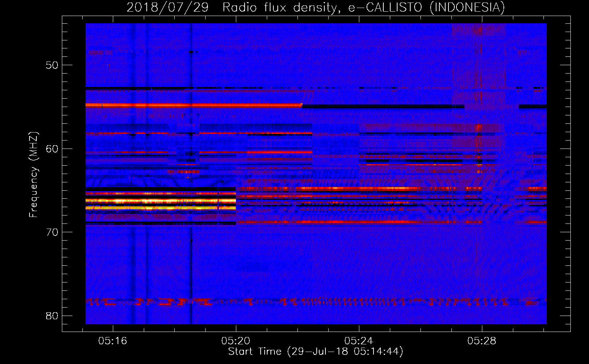
Task: Click the date '2018/07/29' in the title
Action: pos(167,8)
